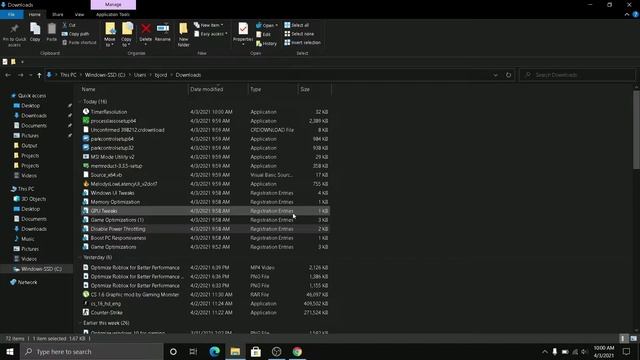Click the Cut command

(69, 25)
